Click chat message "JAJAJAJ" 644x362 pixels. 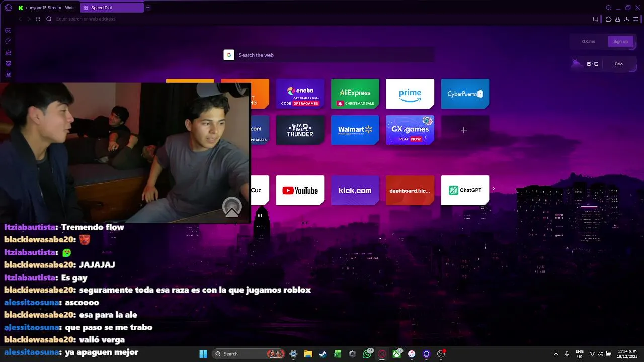(97, 265)
